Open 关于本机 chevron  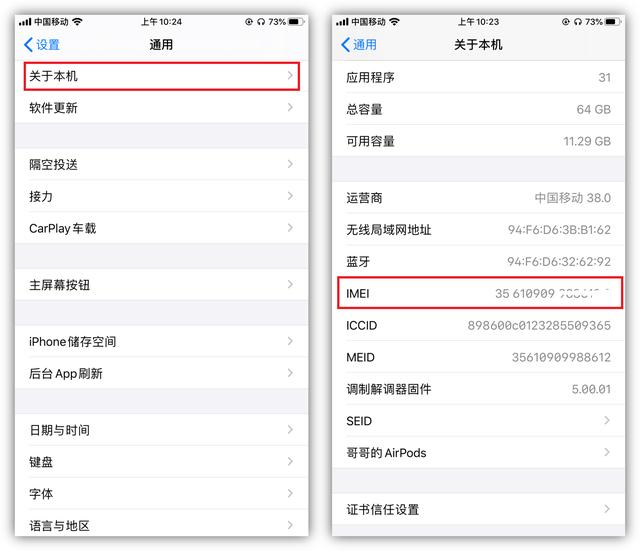point(290,75)
